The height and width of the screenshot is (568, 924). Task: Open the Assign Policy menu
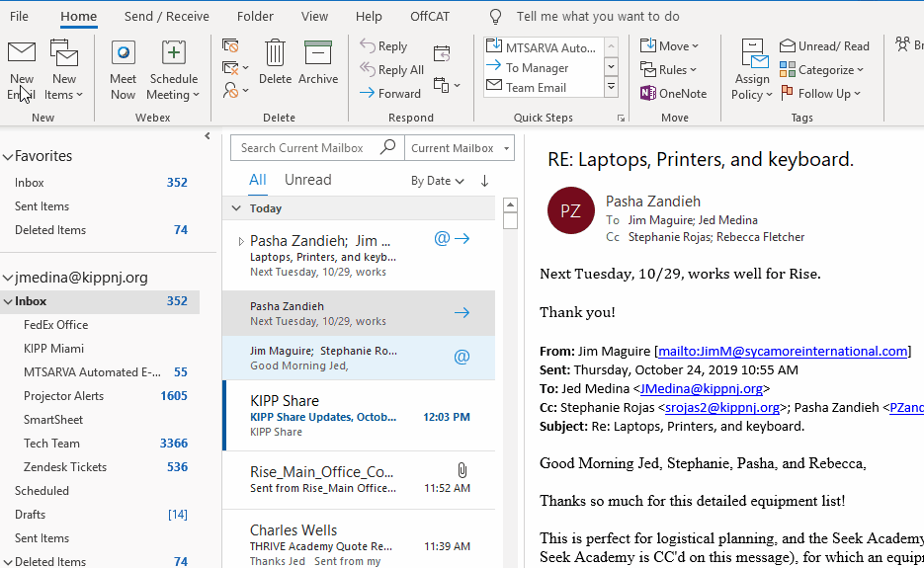pyautogui.click(x=752, y=69)
